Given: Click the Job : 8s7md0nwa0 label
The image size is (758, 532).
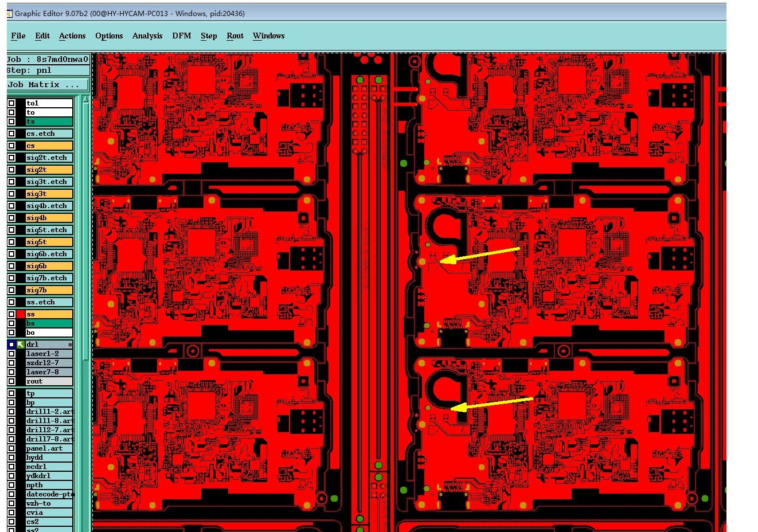Looking at the screenshot, I should click(48, 59).
